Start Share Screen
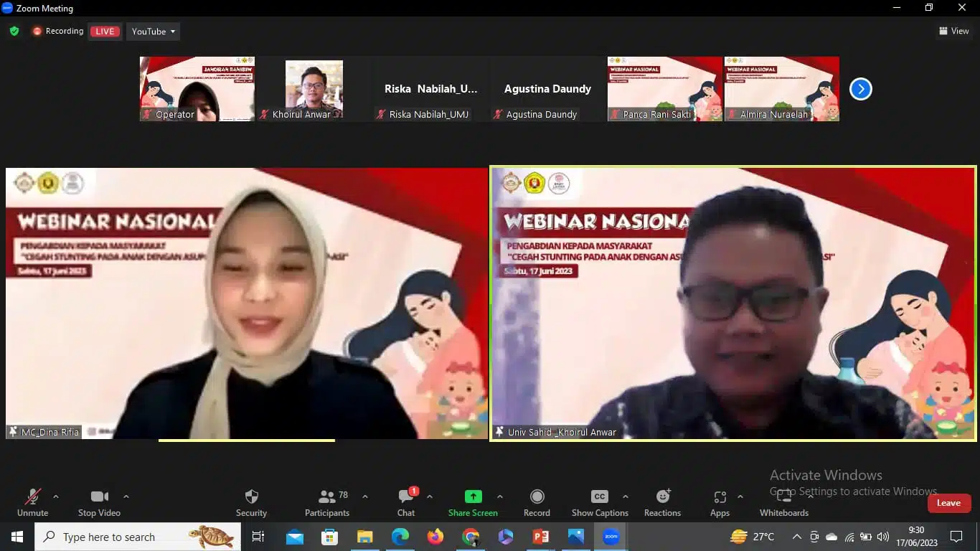 [473, 502]
